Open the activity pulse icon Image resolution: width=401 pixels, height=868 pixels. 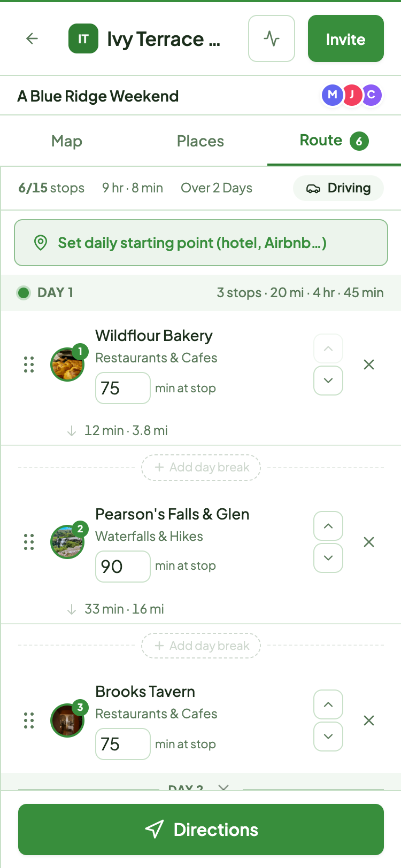tap(272, 38)
